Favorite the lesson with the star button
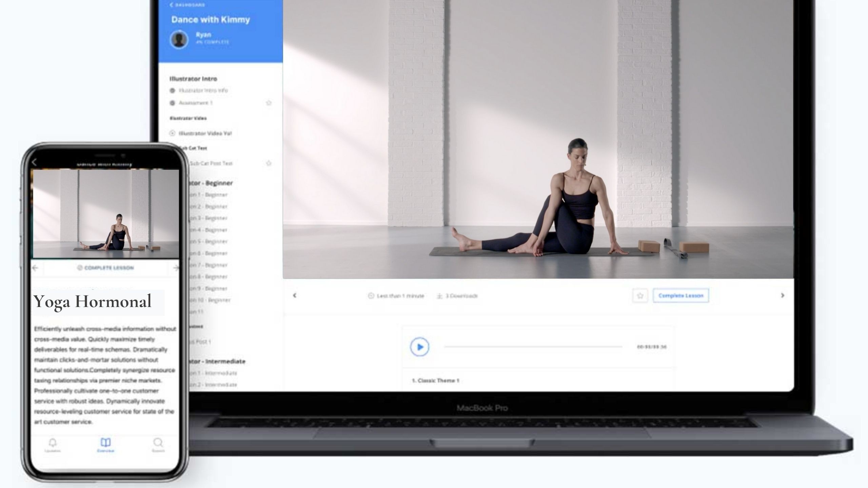 point(640,296)
